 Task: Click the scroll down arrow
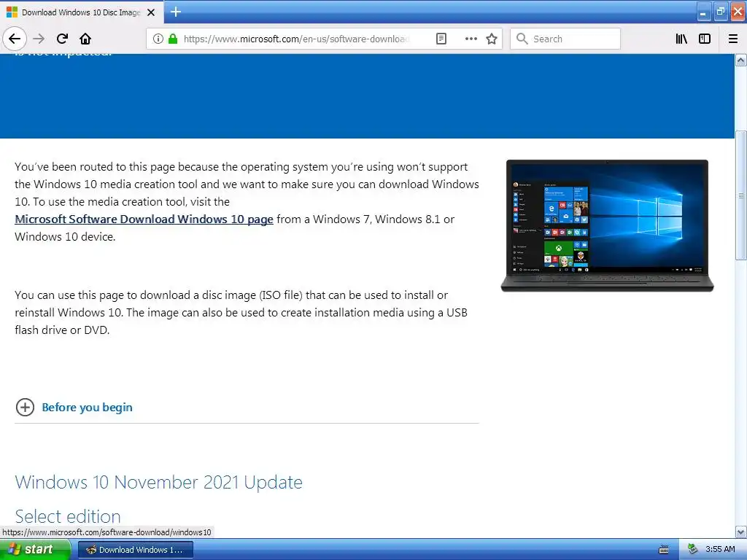click(741, 532)
